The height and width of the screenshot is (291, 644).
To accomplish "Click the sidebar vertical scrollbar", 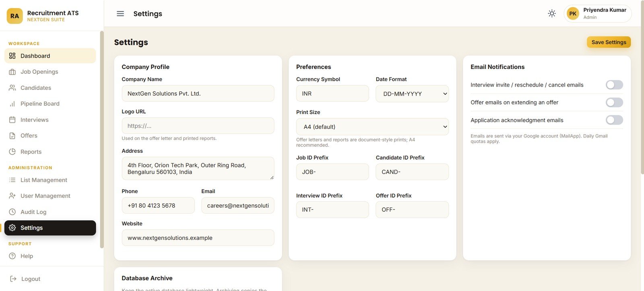I will [102, 139].
